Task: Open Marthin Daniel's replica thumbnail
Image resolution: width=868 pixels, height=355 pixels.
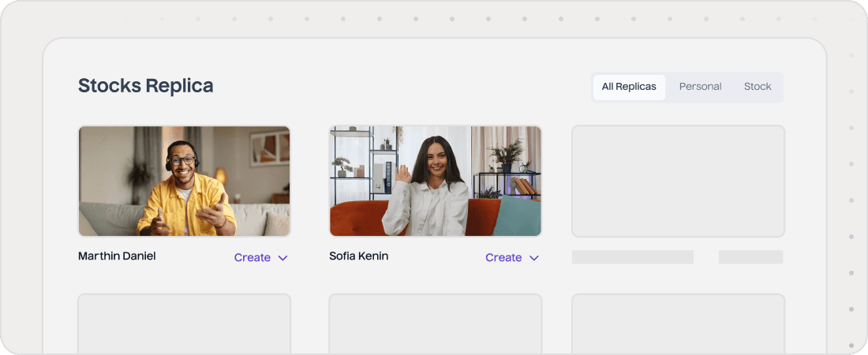Action: (185, 181)
